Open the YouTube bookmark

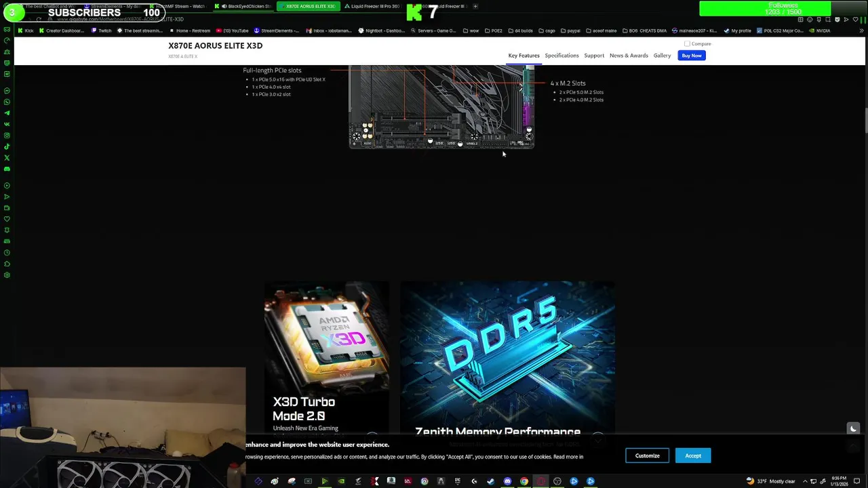(233, 30)
